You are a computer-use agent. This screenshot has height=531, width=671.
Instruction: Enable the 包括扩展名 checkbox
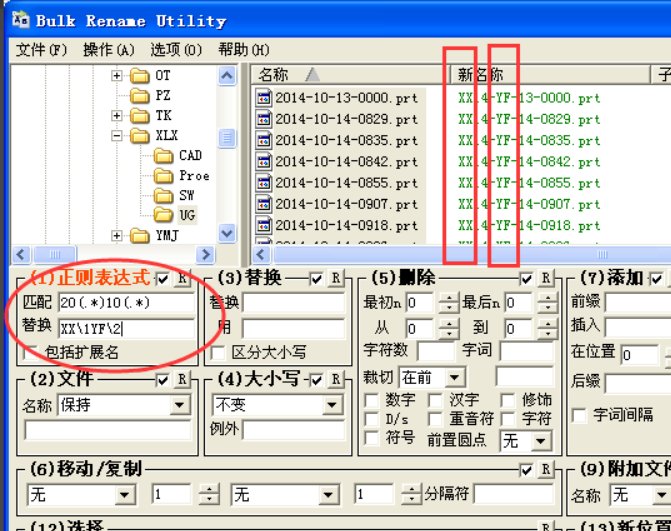coord(32,353)
